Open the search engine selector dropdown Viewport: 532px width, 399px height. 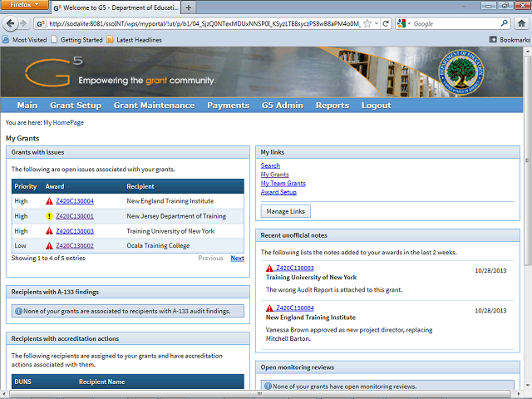[404, 23]
